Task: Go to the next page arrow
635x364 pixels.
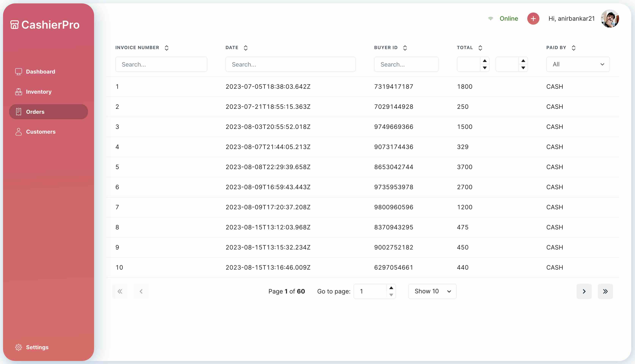Action: click(x=584, y=291)
